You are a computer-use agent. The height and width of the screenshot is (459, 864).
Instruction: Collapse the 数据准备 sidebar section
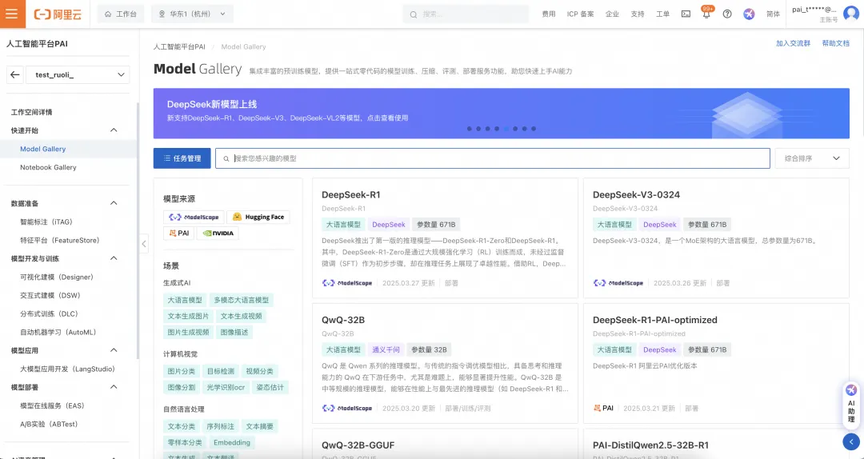click(x=113, y=203)
